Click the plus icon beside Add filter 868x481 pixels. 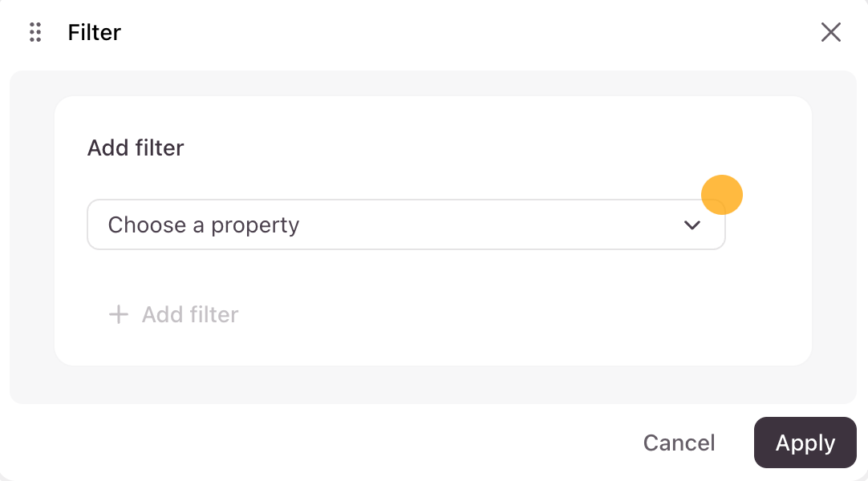[x=119, y=314]
